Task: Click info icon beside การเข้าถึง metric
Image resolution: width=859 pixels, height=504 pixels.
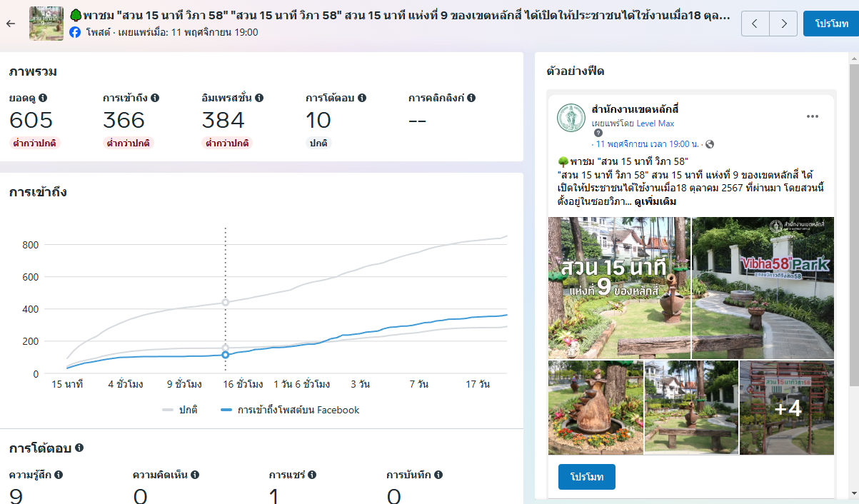Action: click(155, 98)
